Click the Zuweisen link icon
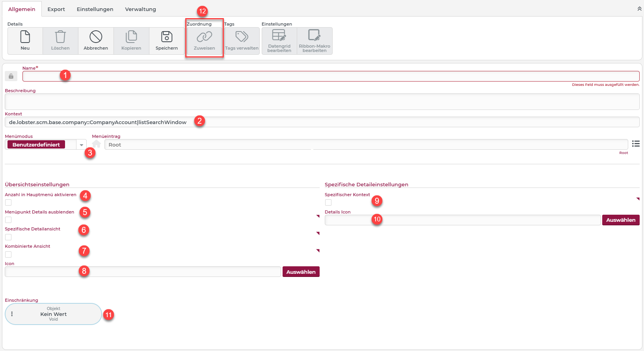The image size is (644, 351). [x=204, y=37]
